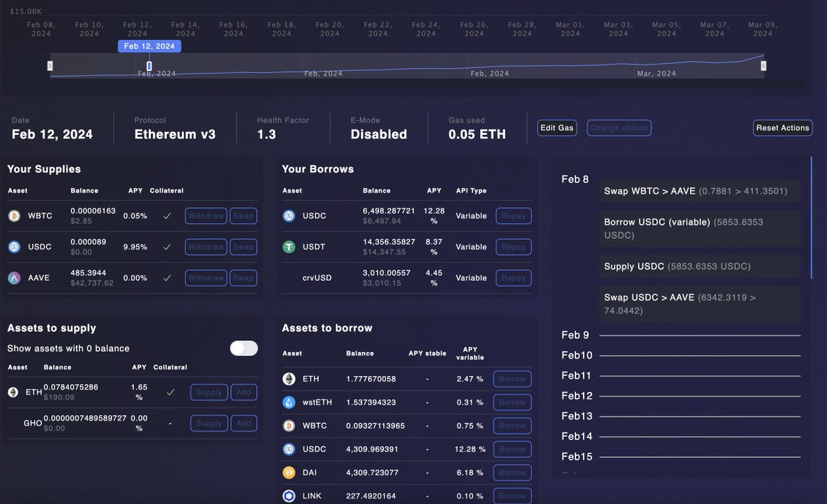Click the WBTC icon in Your Supplies

(13, 216)
